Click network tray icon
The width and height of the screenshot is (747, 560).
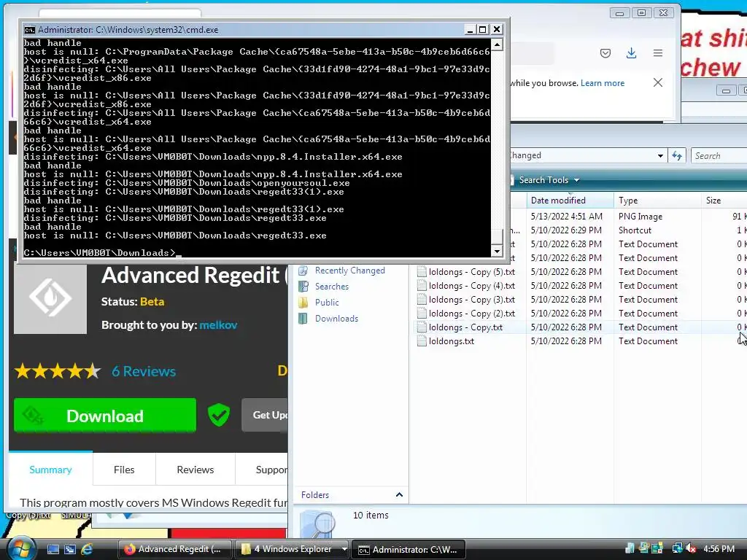click(x=677, y=548)
